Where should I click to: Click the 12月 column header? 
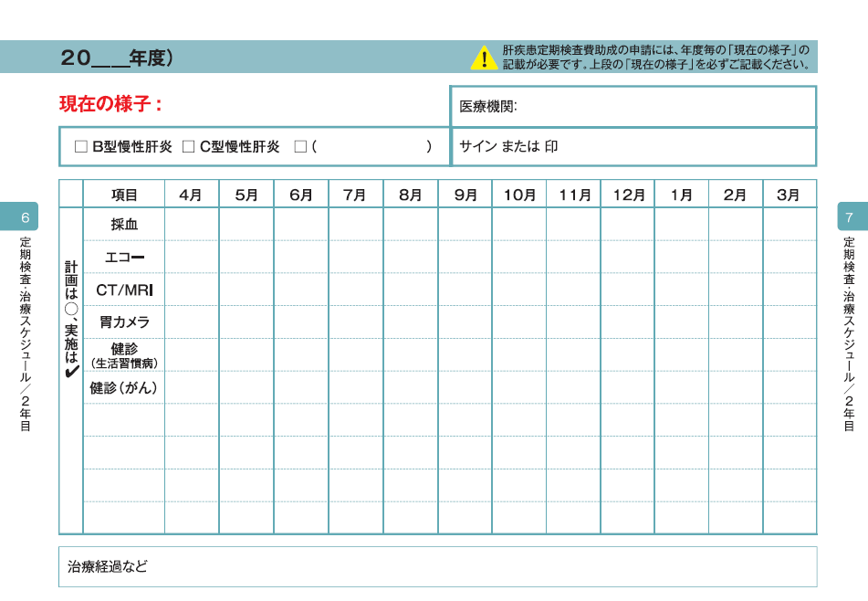tap(628, 195)
